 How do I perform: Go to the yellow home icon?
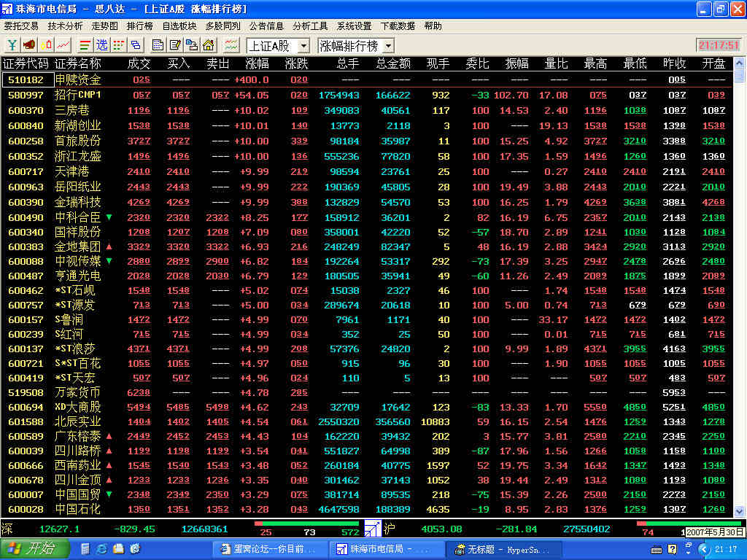pyautogui.click(x=208, y=45)
